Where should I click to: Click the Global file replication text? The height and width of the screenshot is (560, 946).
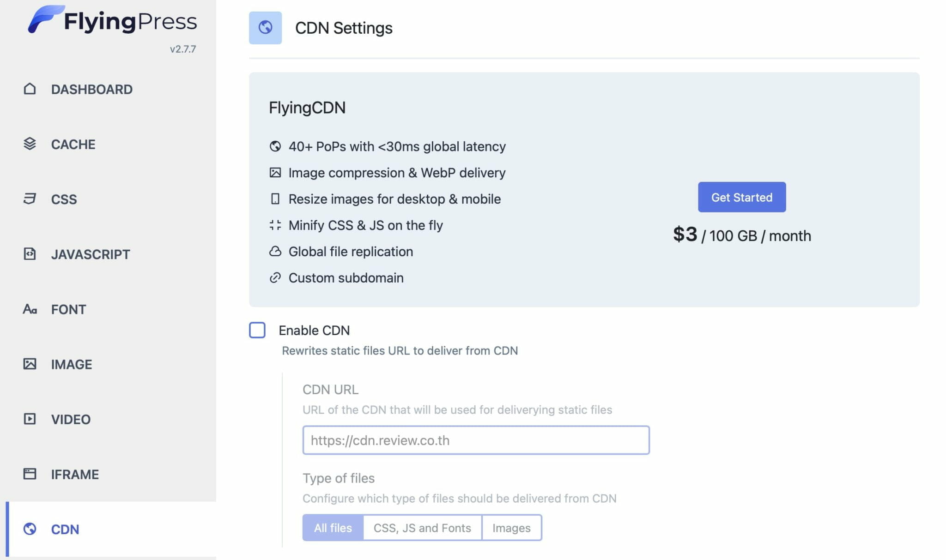pyautogui.click(x=351, y=252)
